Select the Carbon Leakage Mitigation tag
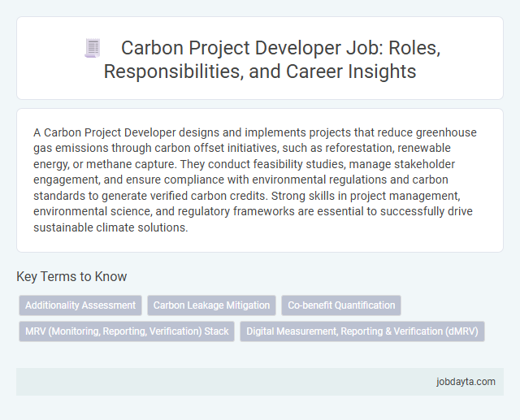The height and width of the screenshot is (420, 520). click(x=211, y=305)
